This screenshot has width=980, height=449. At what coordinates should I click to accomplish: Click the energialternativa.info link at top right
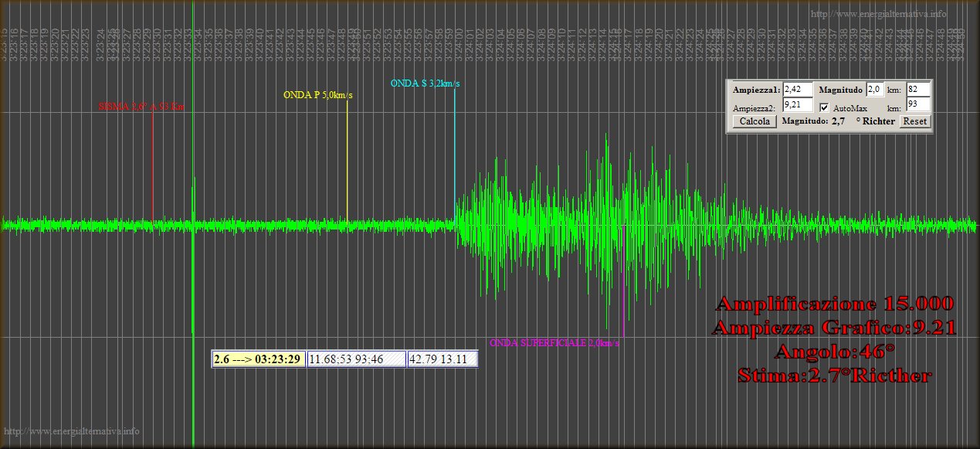pos(879,14)
